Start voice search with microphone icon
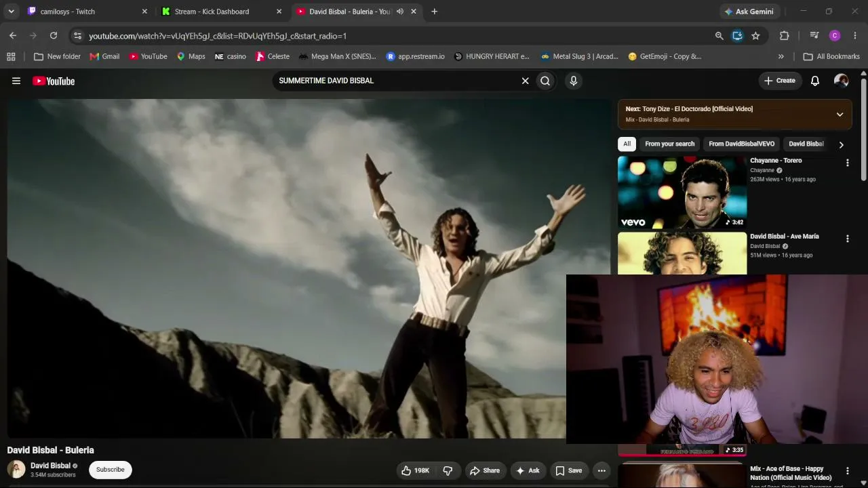The image size is (868, 488). [x=574, y=81]
